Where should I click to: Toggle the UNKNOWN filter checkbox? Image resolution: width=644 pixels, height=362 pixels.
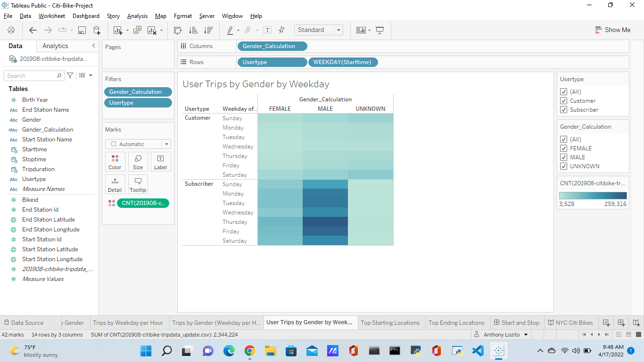(x=563, y=166)
